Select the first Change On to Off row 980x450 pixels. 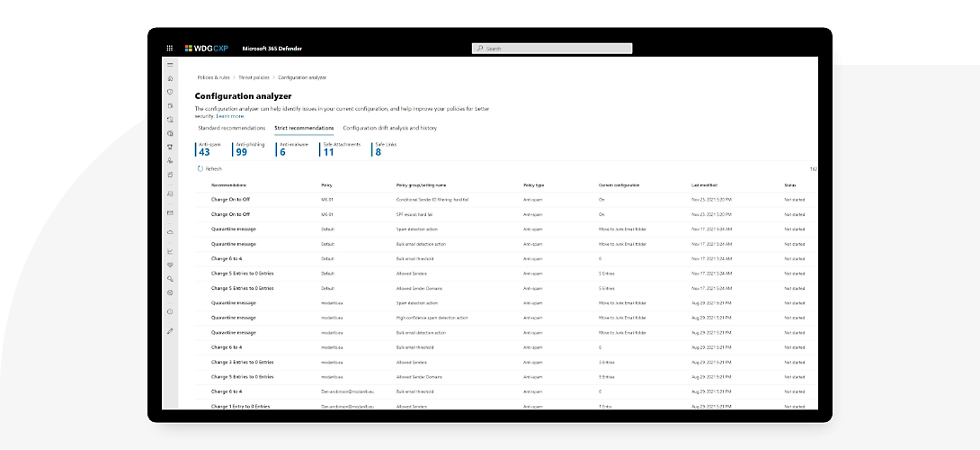click(230, 199)
